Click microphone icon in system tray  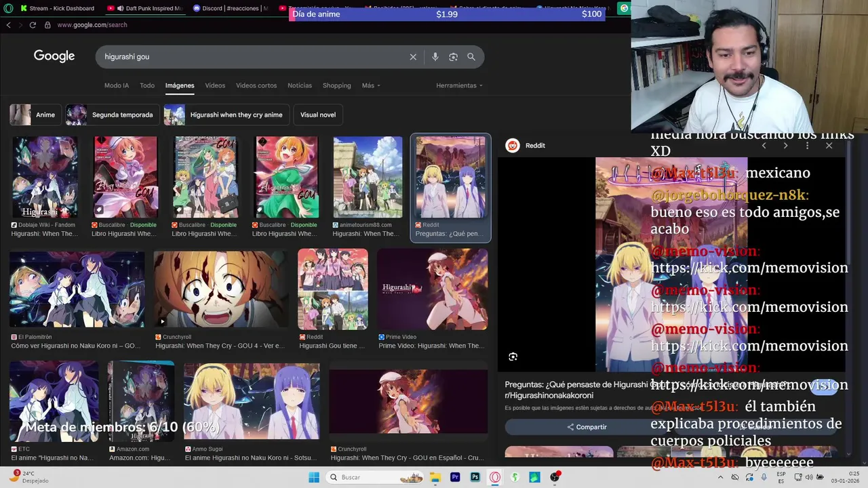[764, 477]
